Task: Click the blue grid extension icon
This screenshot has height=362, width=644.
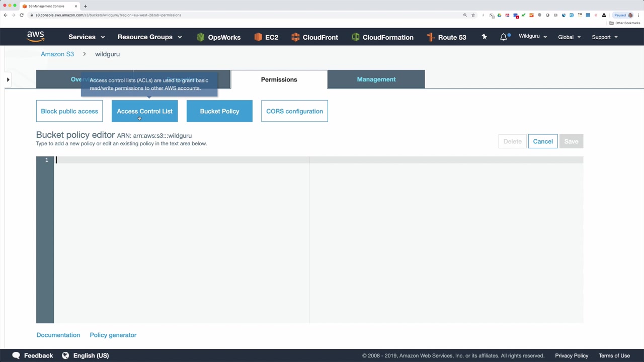Action: [x=588, y=15]
